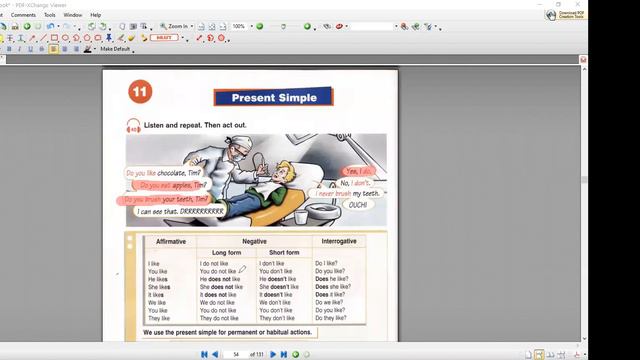Viewport: 640px width, 360px height.
Task: Open the text color dropdown
Action: (95, 49)
